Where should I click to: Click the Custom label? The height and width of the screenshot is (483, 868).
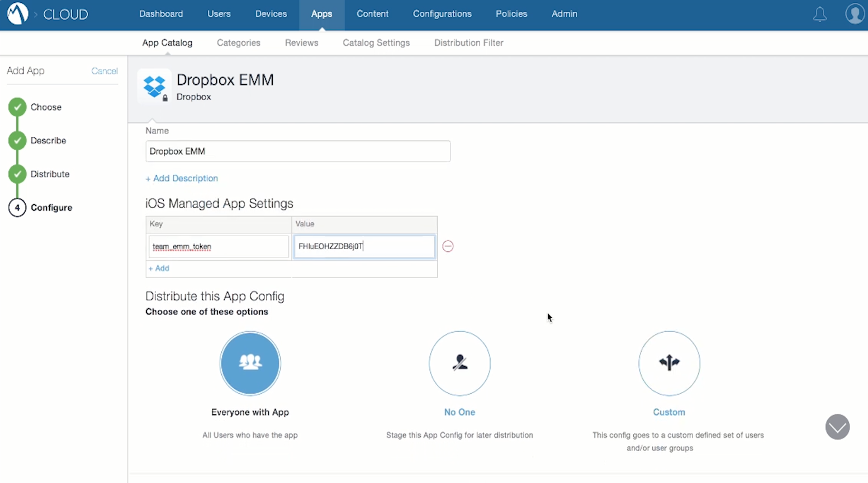click(x=669, y=412)
